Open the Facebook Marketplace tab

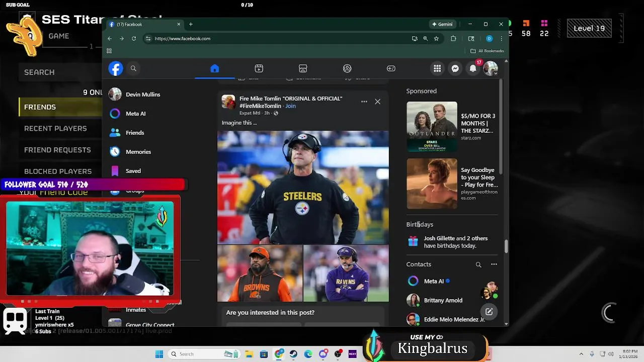pos(303,68)
